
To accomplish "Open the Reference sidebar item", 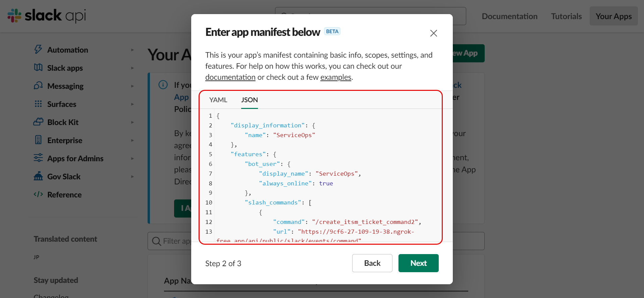I will coord(64,195).
